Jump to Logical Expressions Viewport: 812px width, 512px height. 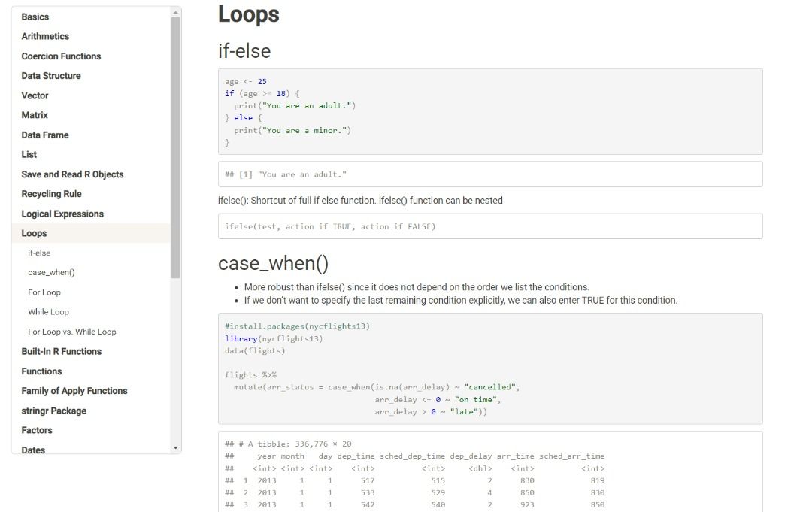pos(62,214)
